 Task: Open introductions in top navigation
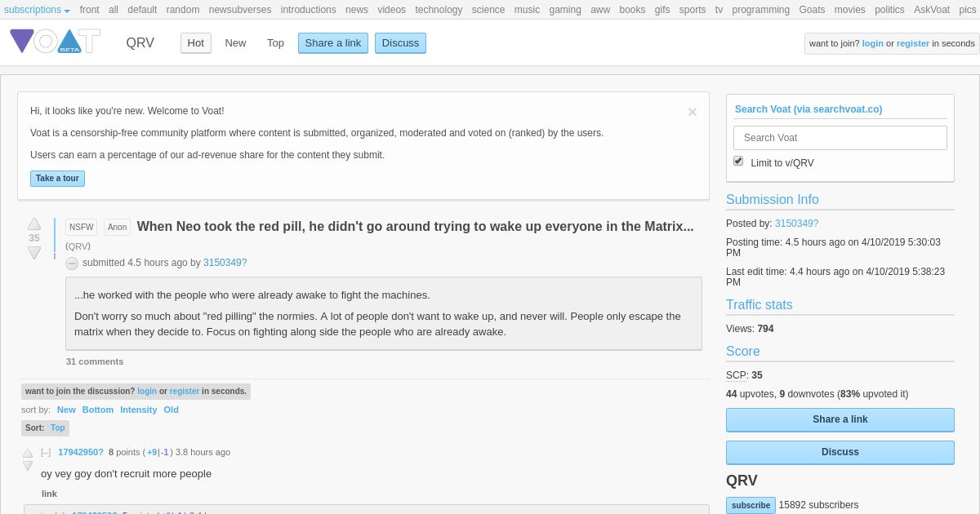308,10
